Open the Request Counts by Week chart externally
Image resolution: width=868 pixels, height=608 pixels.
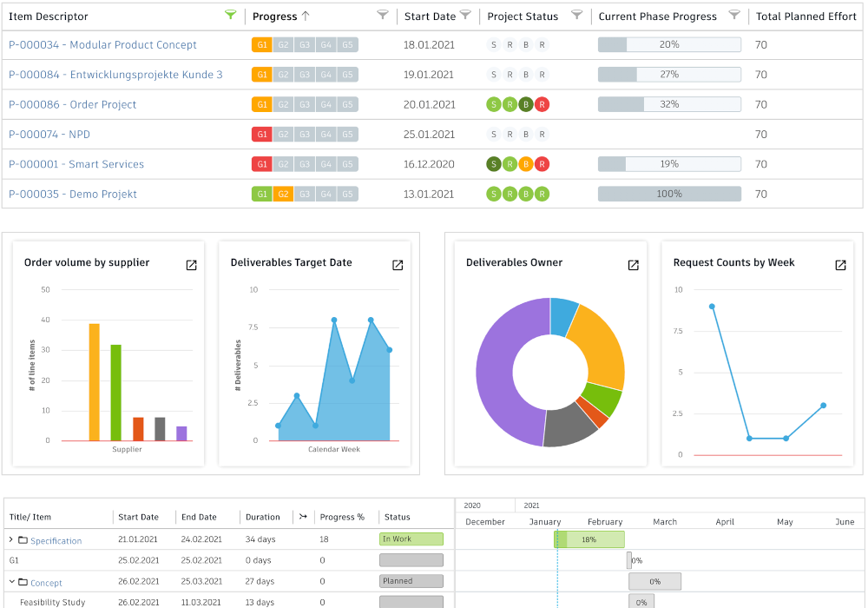pos(840,265)
